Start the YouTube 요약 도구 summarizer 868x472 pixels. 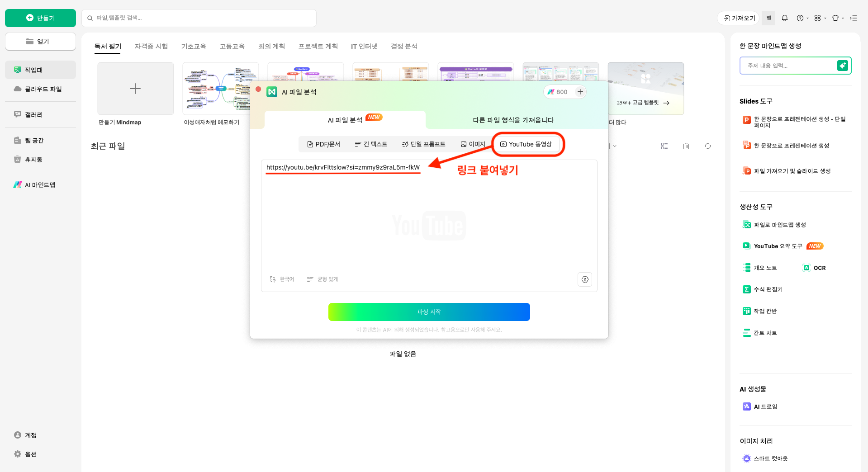tap(777, 246)
